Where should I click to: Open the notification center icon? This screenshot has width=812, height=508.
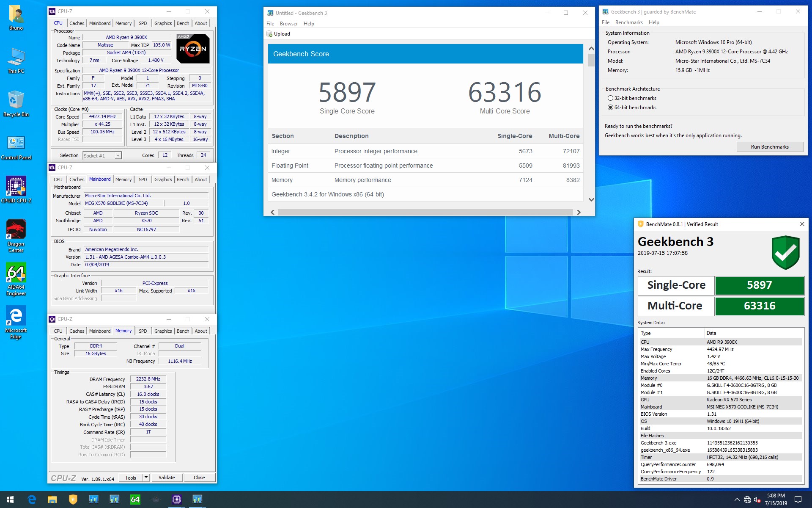(798, 500)
